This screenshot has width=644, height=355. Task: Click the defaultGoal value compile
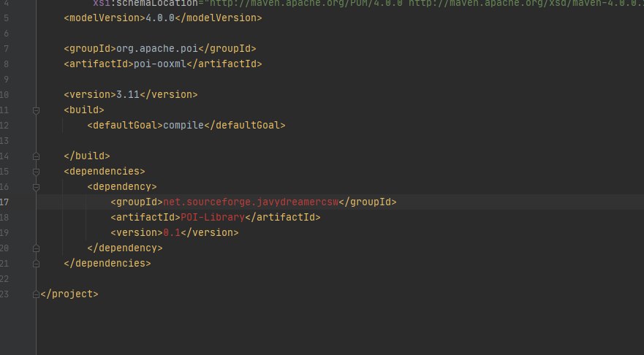point(183,125)
